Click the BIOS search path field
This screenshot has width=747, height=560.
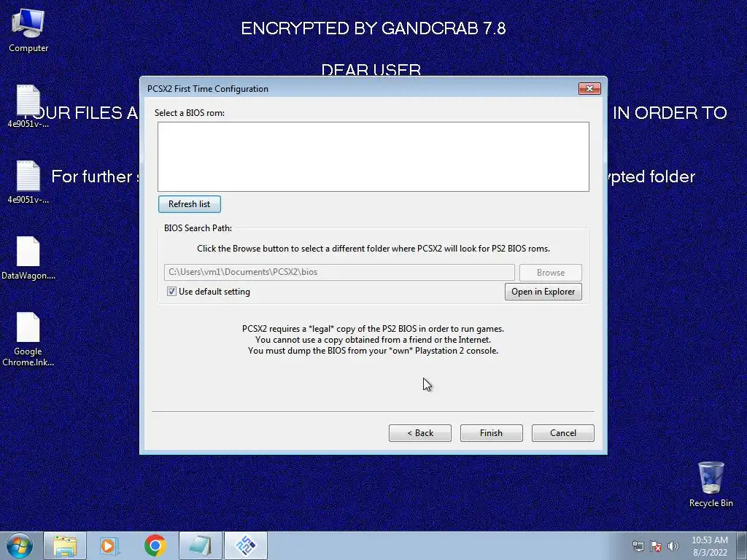click(339, 272)
